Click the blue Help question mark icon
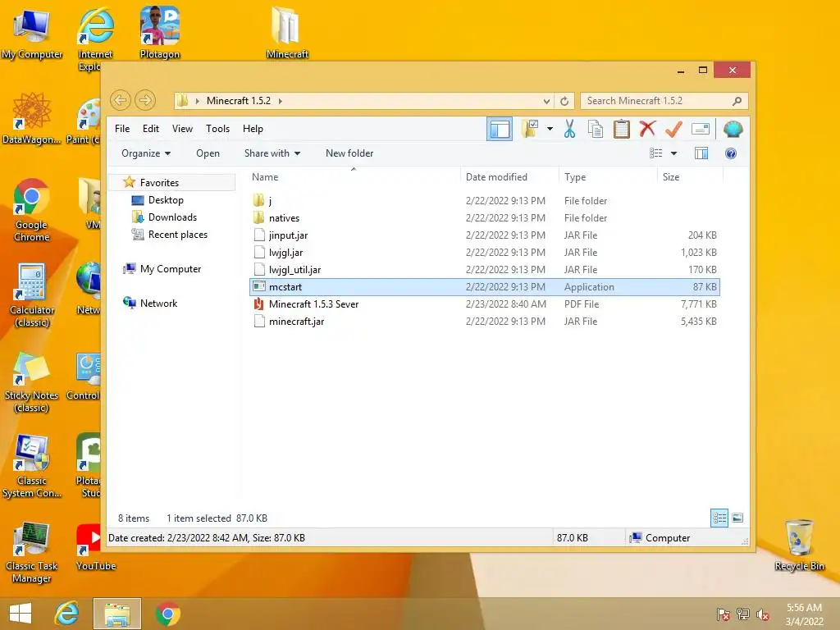 click(731, 153)
